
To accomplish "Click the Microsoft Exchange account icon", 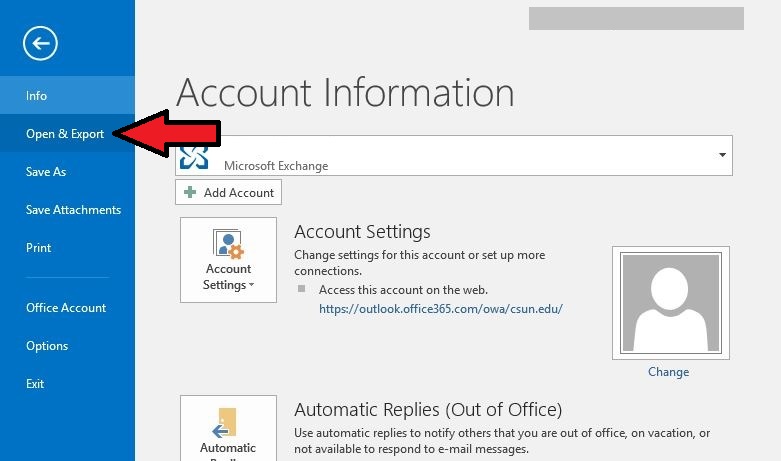I will [193, 158].
